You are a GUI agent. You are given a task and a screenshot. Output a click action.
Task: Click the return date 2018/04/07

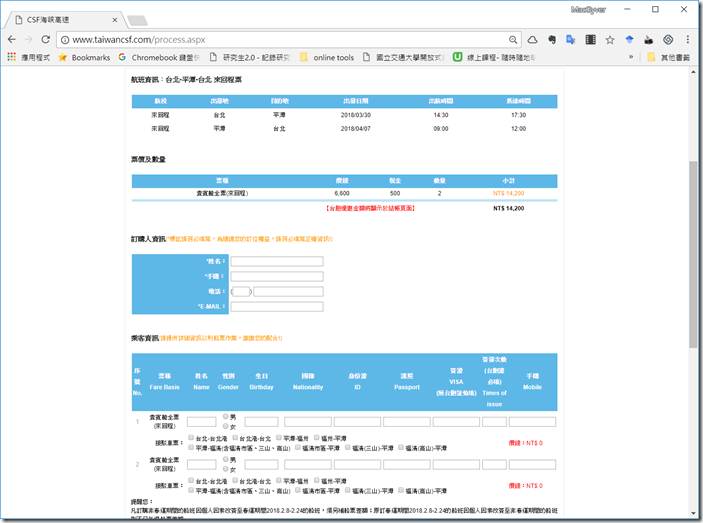[356, 129]
